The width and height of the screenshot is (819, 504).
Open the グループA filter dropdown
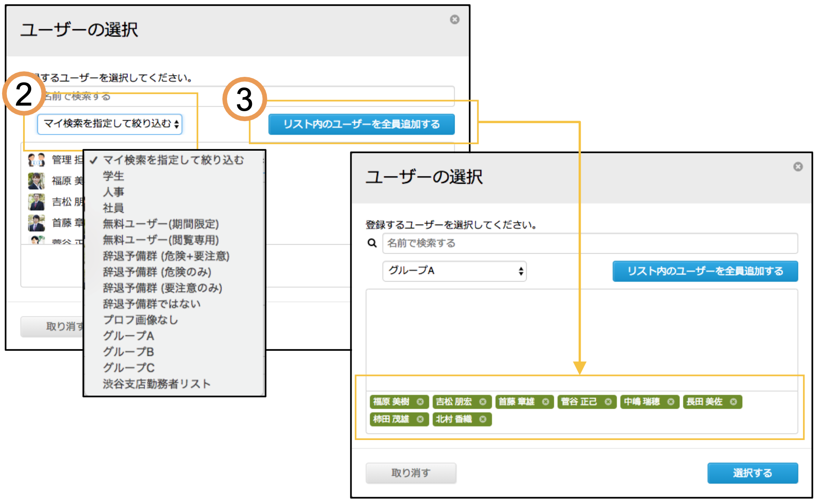[x=455, y=271]
